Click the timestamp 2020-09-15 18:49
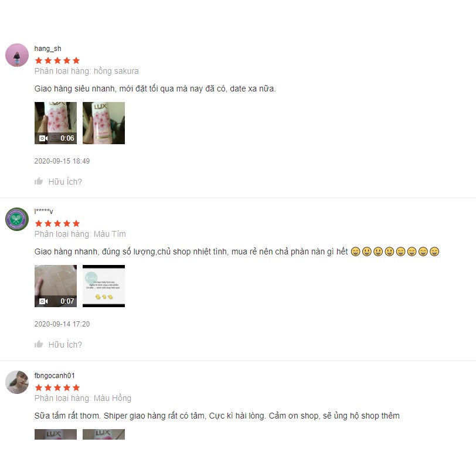The image size is (476, 476). pyautogui.click(x=62, y=161)
